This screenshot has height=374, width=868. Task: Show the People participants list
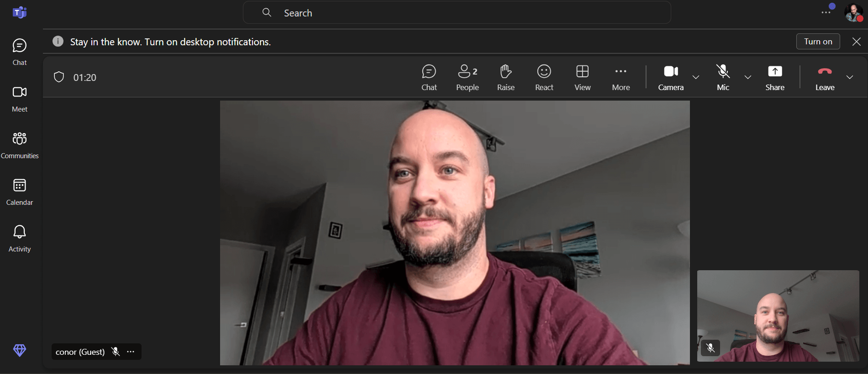(468, 77)
